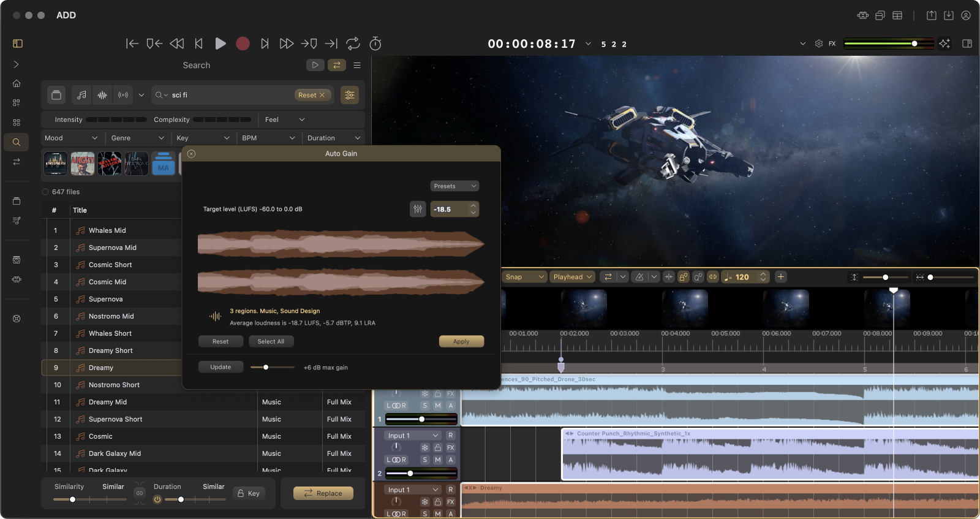Select the Dreamy track row
The image size is (980, 519).
pyautogui.click(x=112, y=368)
